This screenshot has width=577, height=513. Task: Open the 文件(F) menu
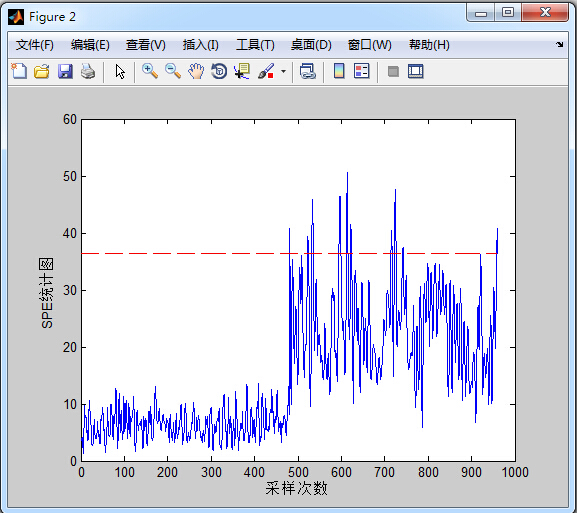(x=35, y=45)
